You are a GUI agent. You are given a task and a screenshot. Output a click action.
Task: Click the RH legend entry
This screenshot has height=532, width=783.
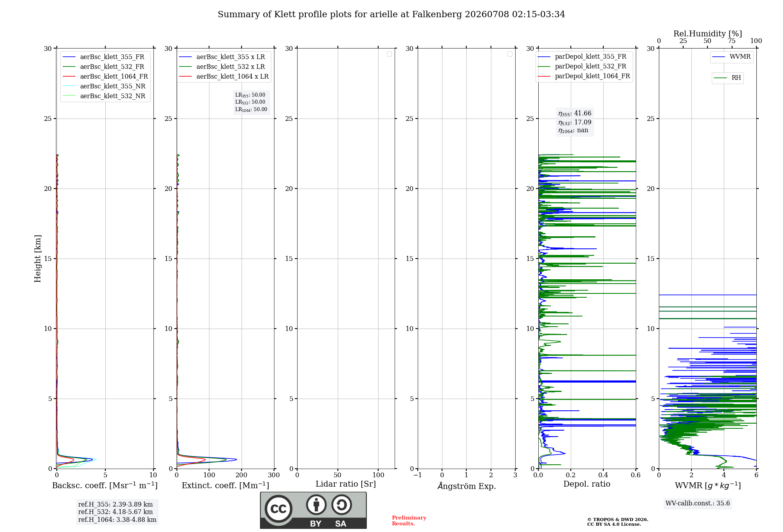click(x=727, y=78)
